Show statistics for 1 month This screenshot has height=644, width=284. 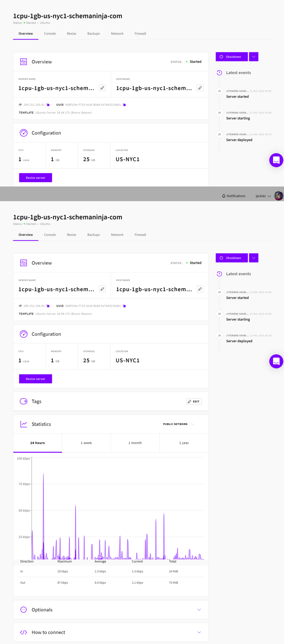tap(135, 443)
